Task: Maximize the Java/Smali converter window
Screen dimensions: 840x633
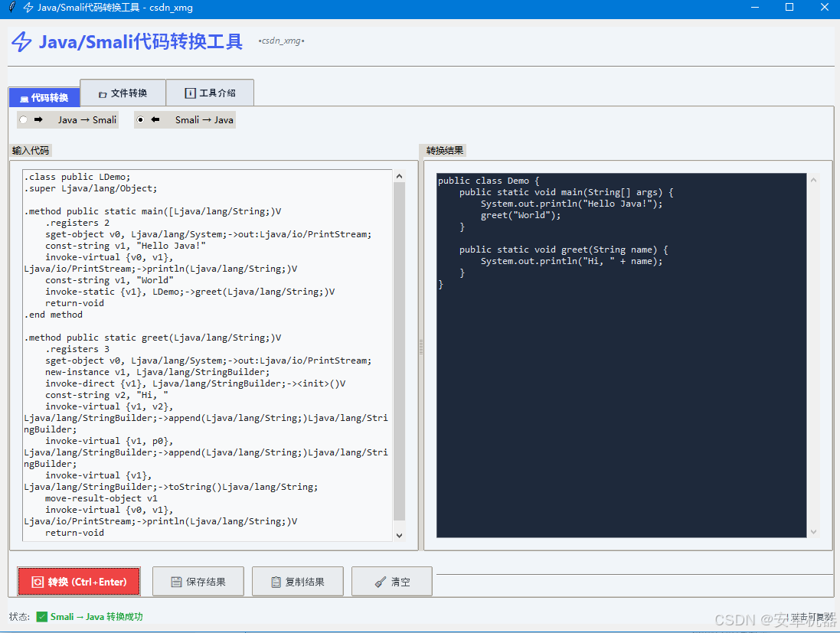Action: 789,8
